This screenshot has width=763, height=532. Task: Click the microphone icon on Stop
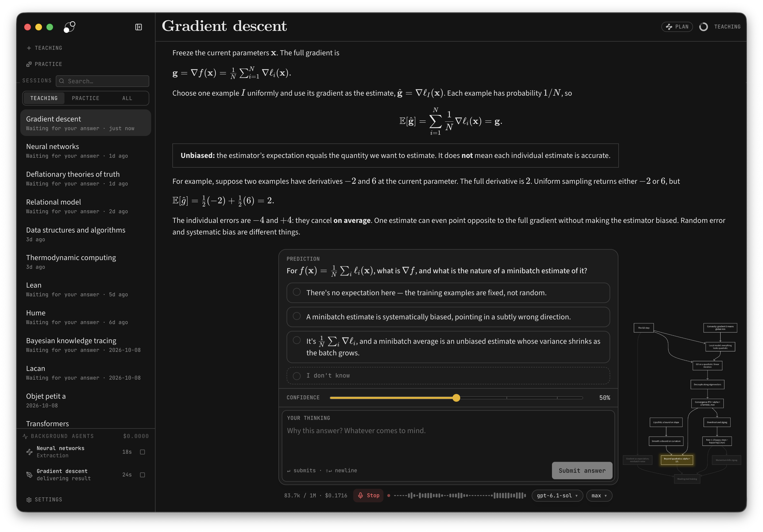coord(360,496)
